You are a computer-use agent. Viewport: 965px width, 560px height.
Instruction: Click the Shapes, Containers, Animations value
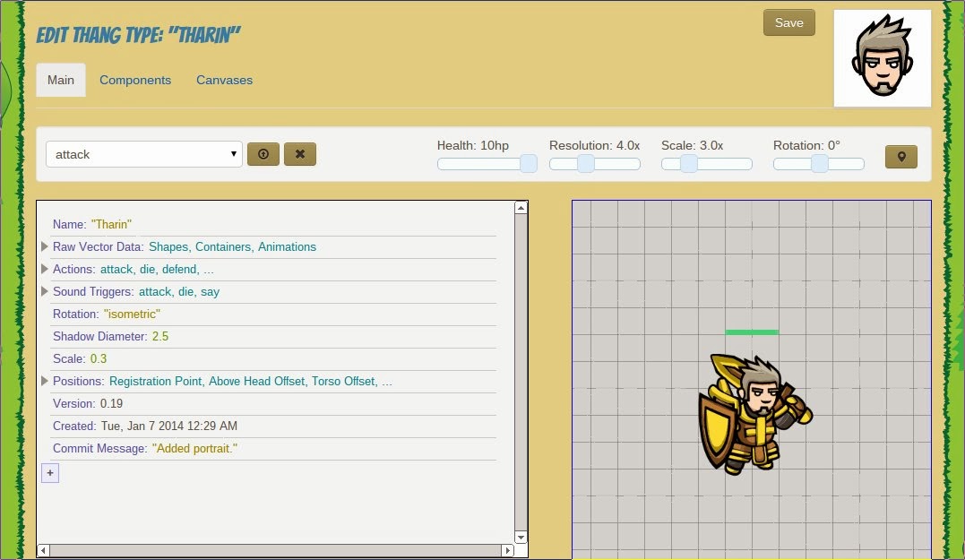232,246
